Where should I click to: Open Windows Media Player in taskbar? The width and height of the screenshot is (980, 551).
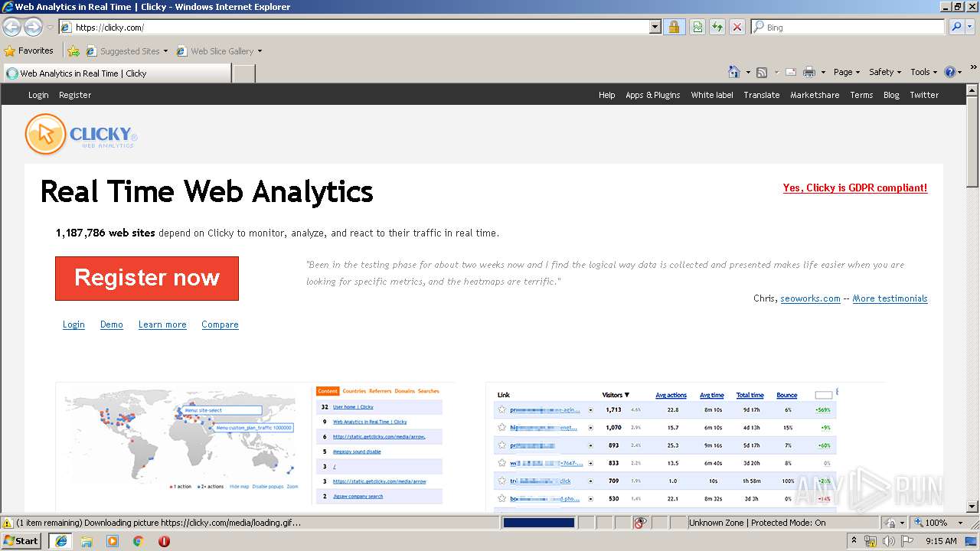tap(113, 541)
